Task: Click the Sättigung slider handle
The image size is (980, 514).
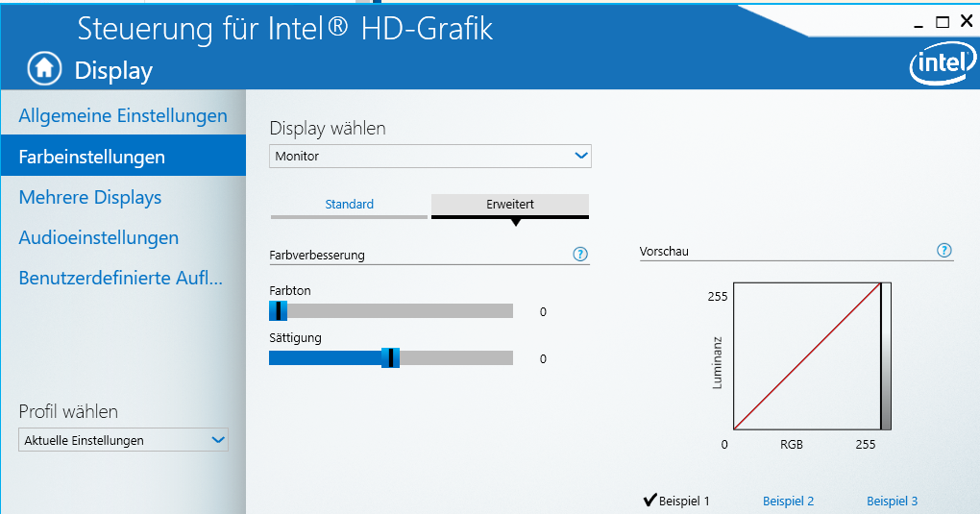Action: (390, 357)
